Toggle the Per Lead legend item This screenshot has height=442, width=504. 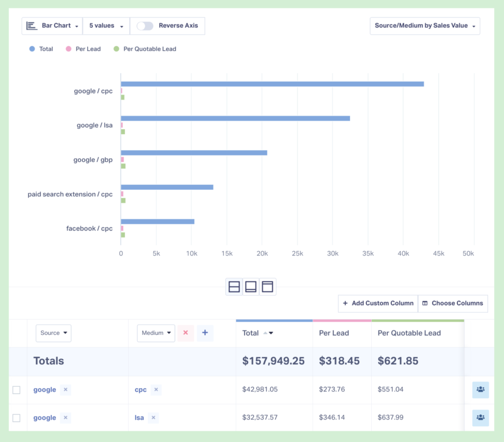pyautogui.click(x=83, y=49)
